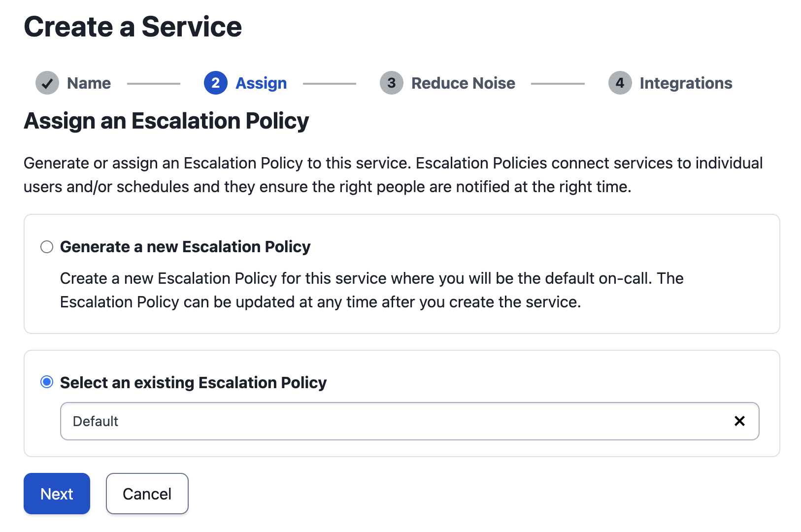Select Generate a new Escalation Policy radio

tap(47, 247)
